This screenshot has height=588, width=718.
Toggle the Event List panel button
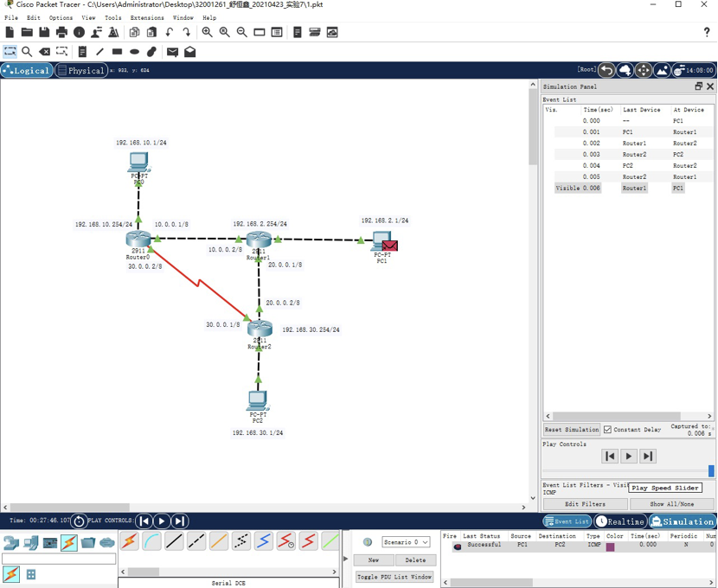[x=567, y=521]
